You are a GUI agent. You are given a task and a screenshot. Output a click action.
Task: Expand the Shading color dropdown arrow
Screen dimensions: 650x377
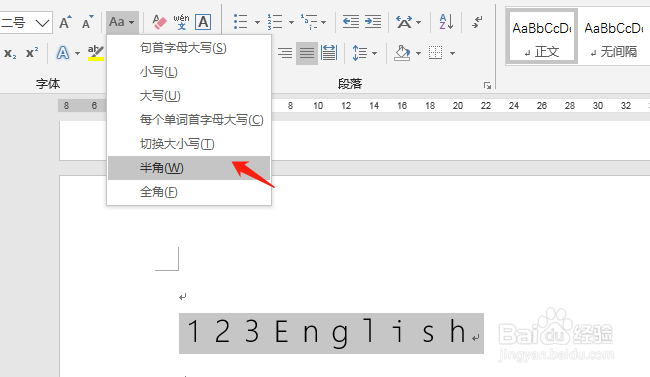pyautogui.click(x=418, y=54)
